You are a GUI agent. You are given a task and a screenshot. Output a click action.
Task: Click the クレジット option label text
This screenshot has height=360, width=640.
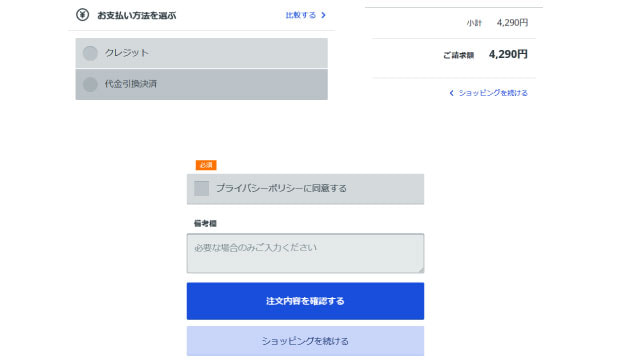coord(127,53)
